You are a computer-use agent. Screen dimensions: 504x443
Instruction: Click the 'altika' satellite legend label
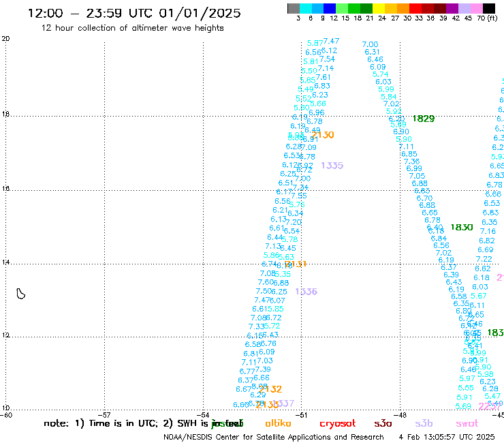point(278,423)
